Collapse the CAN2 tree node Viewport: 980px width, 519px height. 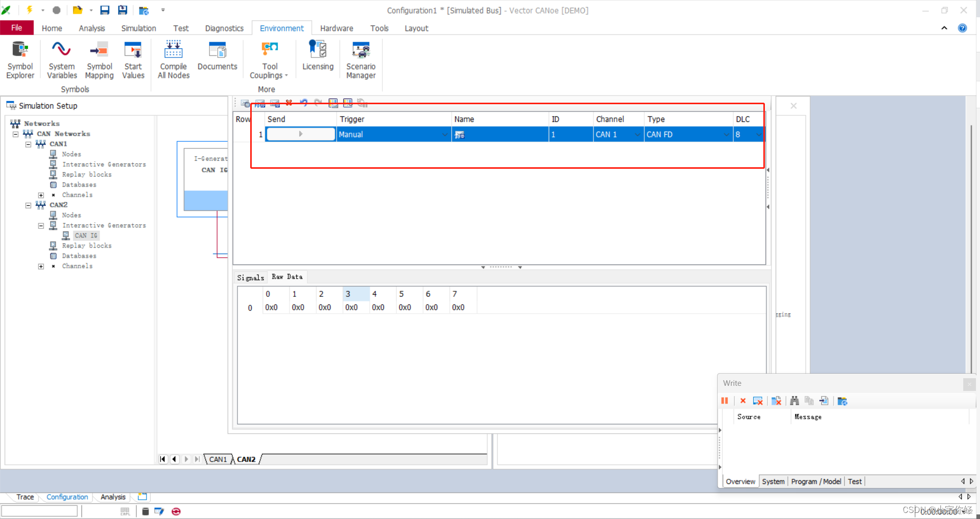(28, 205)
